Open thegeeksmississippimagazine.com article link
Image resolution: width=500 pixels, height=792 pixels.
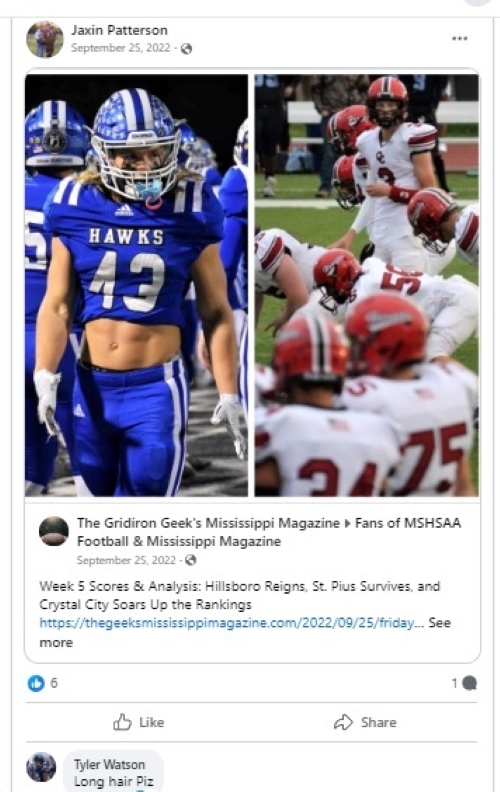tap(227, 623)
